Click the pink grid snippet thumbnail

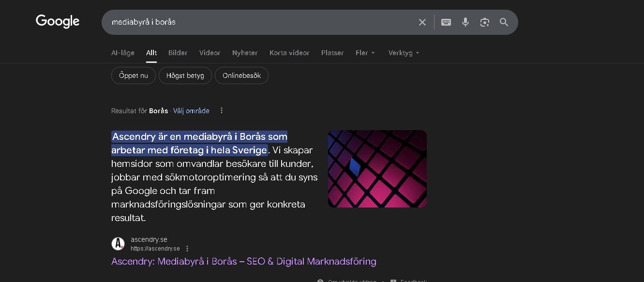[377, 169]
